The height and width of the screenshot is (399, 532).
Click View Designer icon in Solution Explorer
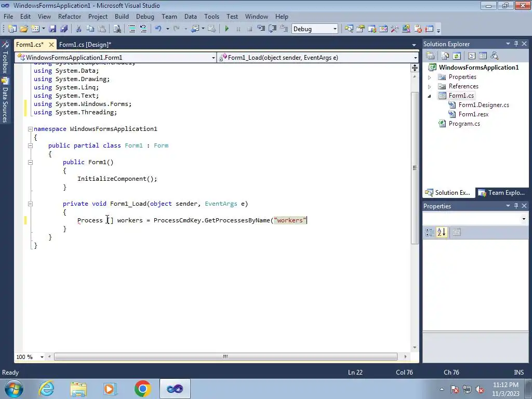pos(483,56)
